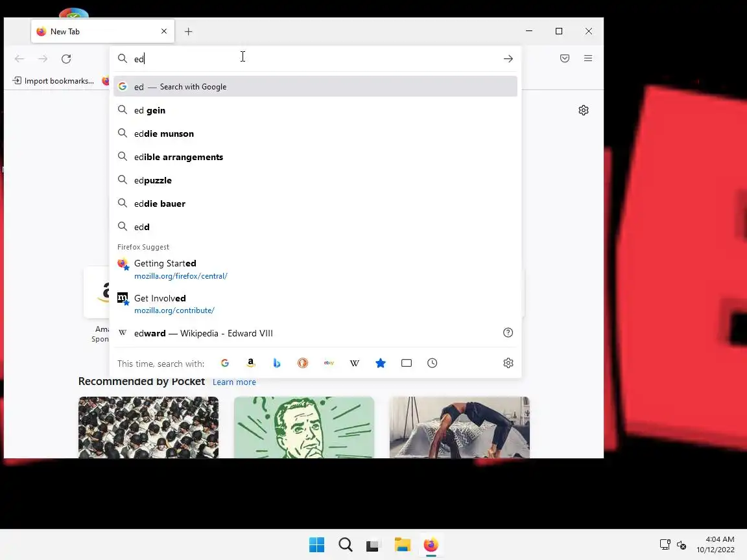Screen dimensions: 747x560
Task: Click Firefox icon on taskbar
Action: pyautogui.click(x=431, y=544)
